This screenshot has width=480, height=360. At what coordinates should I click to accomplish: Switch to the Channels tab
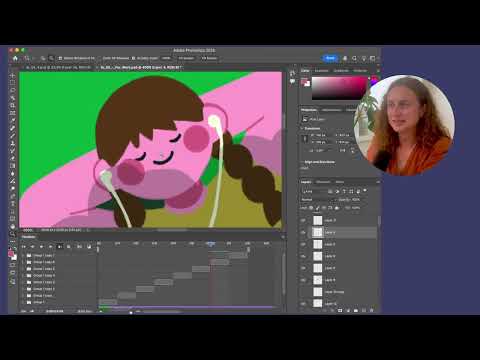click(323, 182)
